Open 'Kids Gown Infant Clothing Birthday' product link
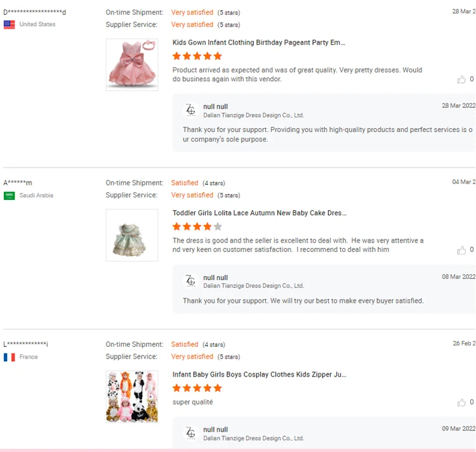Image resolution: width=476 pixels, height=452 pixels. pos(259,43)
